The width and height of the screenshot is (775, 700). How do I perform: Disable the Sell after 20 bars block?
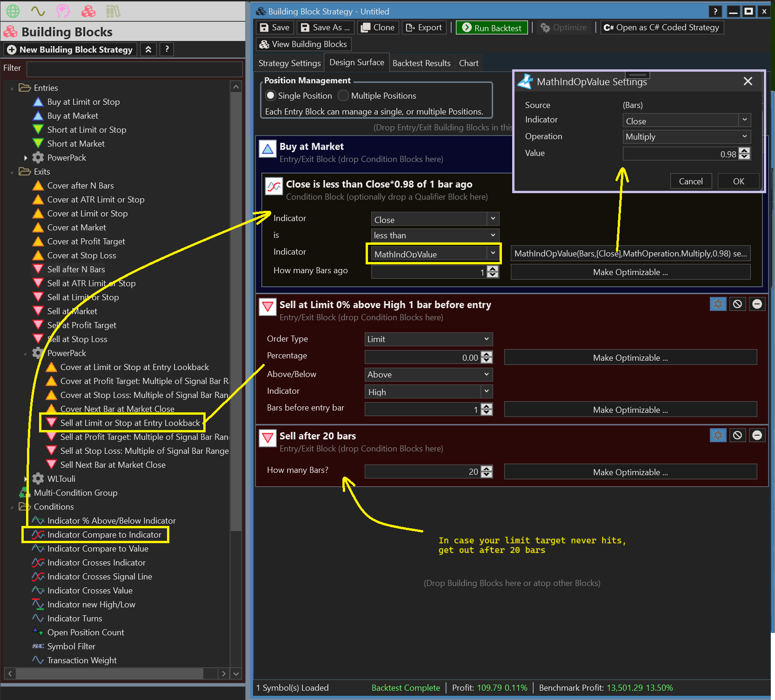pyautogui.click(x=737, y=436)
